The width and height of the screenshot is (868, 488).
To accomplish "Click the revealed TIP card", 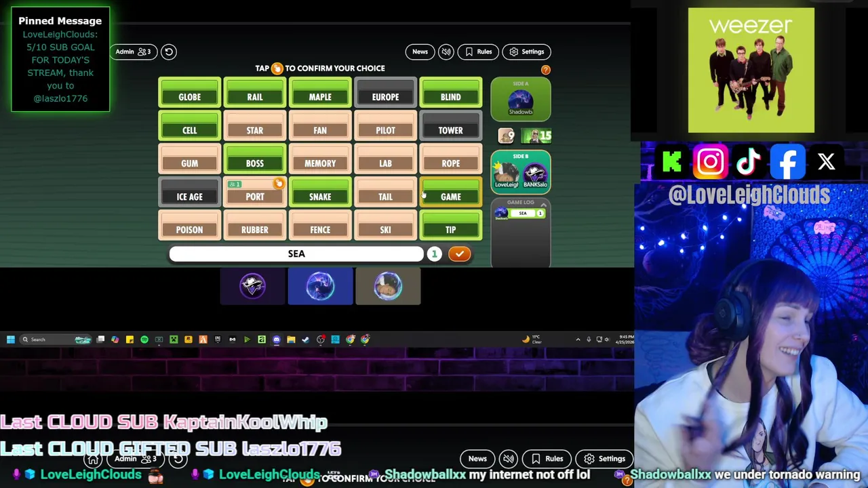I will [451, 226].
